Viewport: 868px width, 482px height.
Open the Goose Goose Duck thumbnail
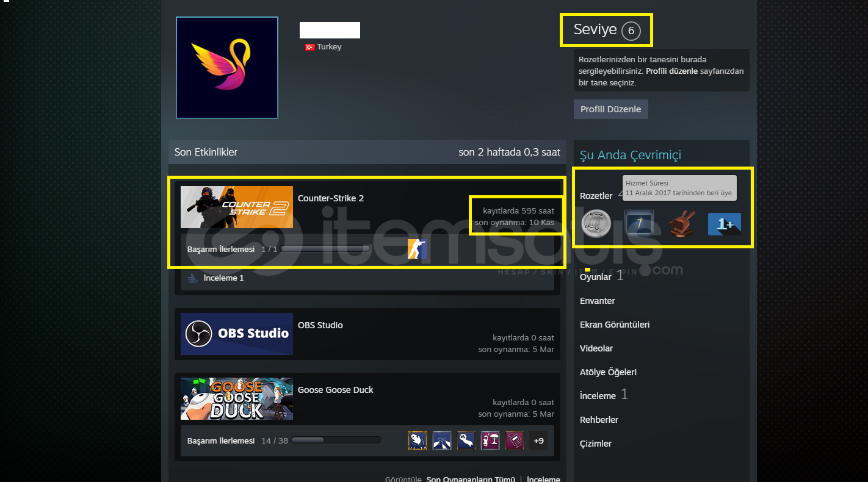point(237,398)
